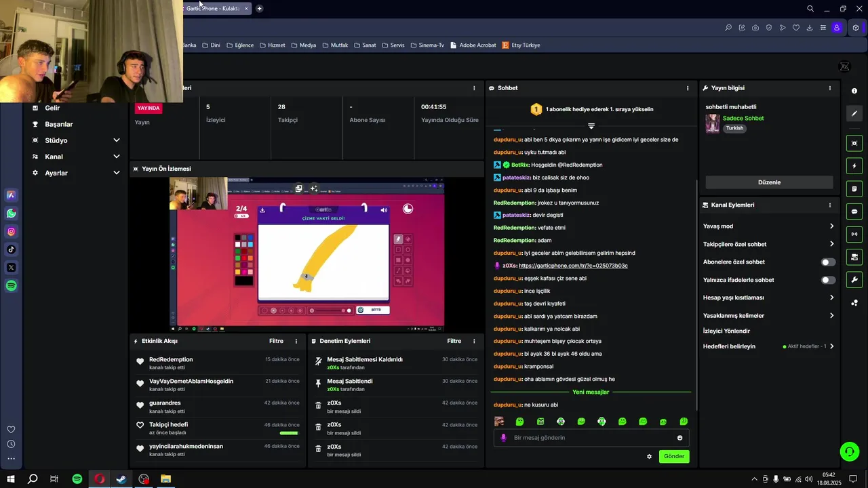Open Steam from the Windows taskbar

point(121,479)
